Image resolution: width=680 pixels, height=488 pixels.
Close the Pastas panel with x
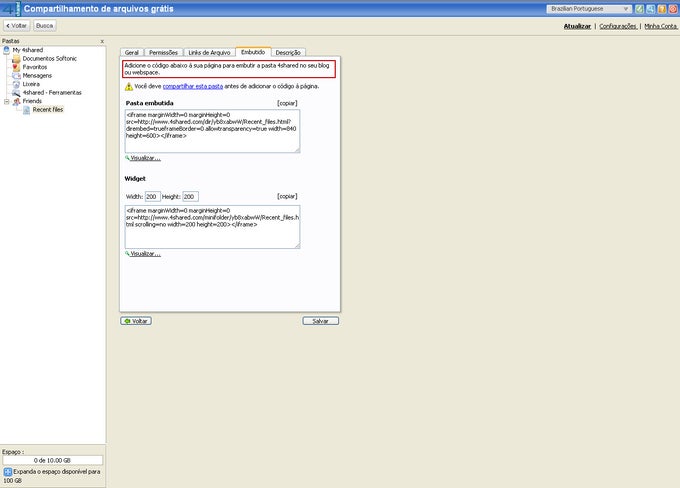point(102,41)
